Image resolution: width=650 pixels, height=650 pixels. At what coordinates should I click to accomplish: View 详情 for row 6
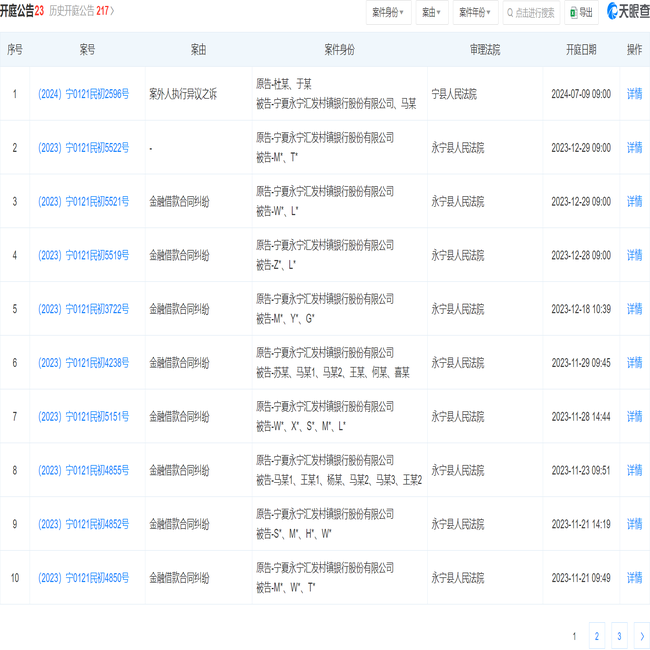click(634, 363)
